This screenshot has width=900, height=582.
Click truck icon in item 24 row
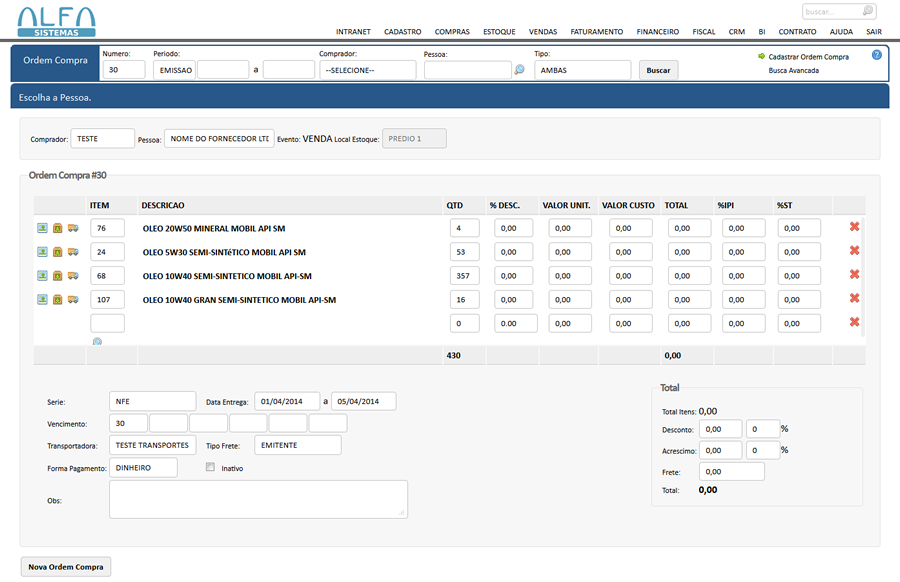tap(73, 252)
